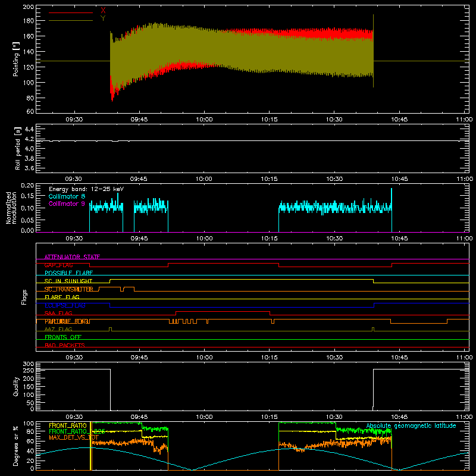Screen dimensions: 476x476
Task: Click the cyan 'Collimator 8' legend text
Action: pyautogui.click(x=67, y=196)
